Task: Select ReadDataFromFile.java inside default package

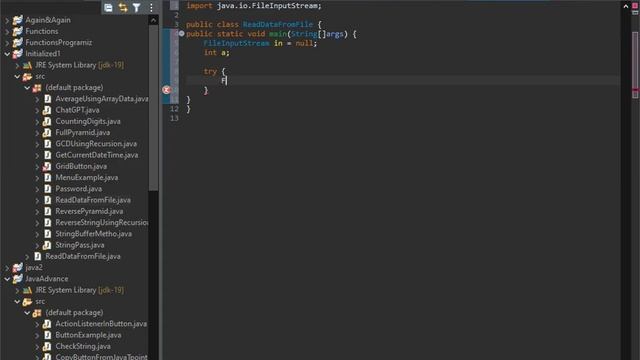Action: tap(93, 200)
